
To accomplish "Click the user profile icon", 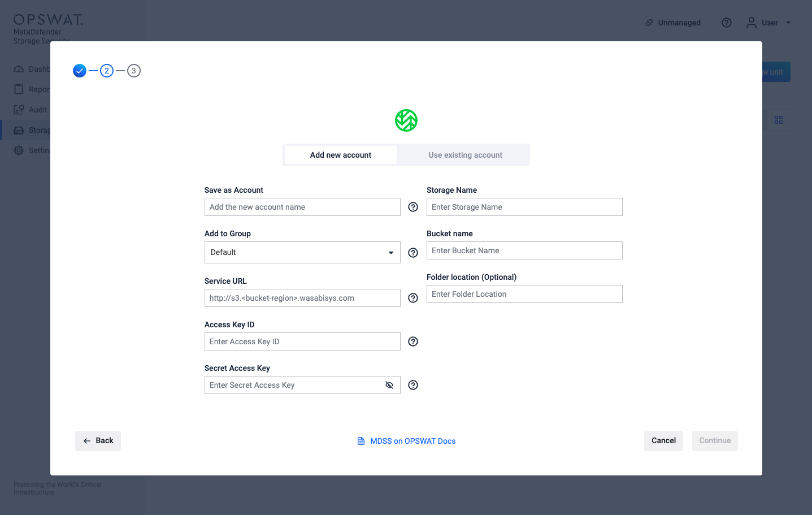I will [x=752, y=23].
